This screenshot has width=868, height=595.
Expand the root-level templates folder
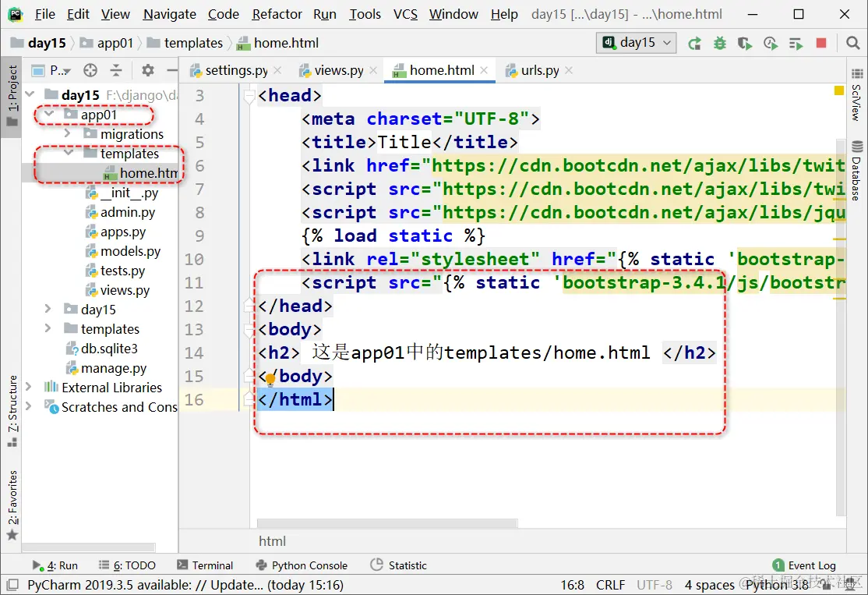pos(48,328)
